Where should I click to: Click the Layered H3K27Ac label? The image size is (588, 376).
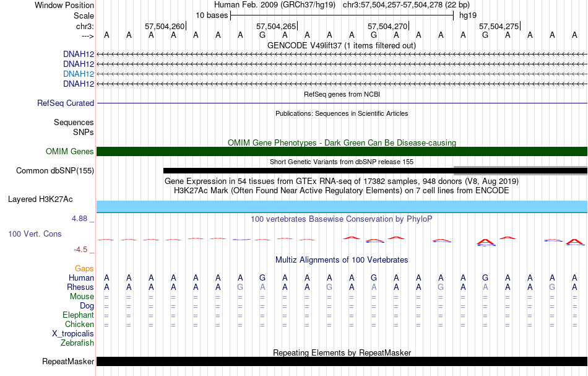click(40, 199)
